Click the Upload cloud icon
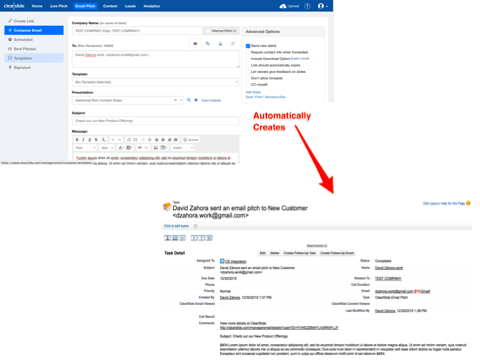This screenshot has width=480, height=360. click(x=283, y=6)
